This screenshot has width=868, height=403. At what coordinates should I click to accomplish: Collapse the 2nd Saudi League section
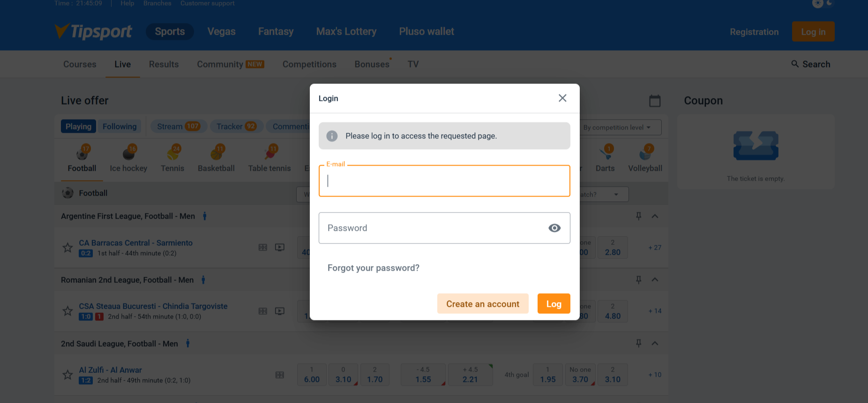(655, 343)
